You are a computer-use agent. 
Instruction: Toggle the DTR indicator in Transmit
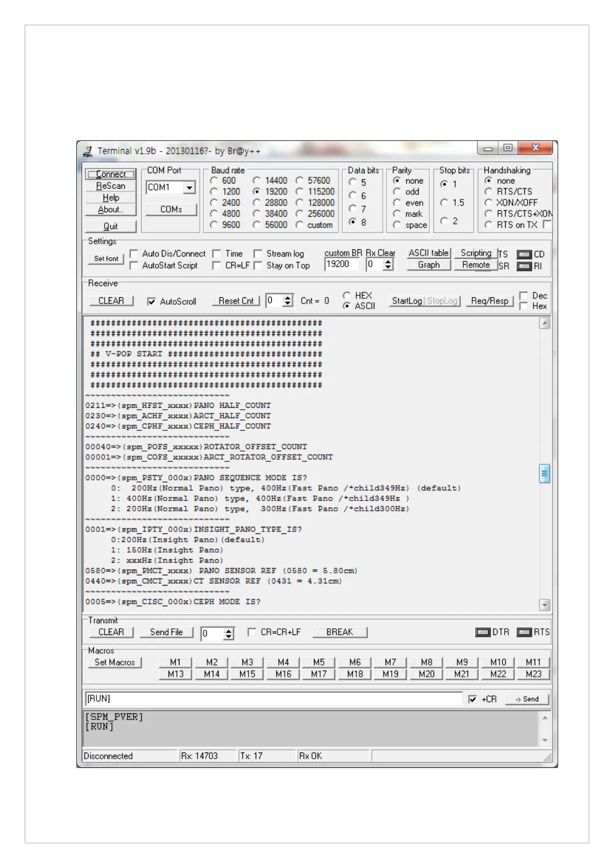point(483,632)
